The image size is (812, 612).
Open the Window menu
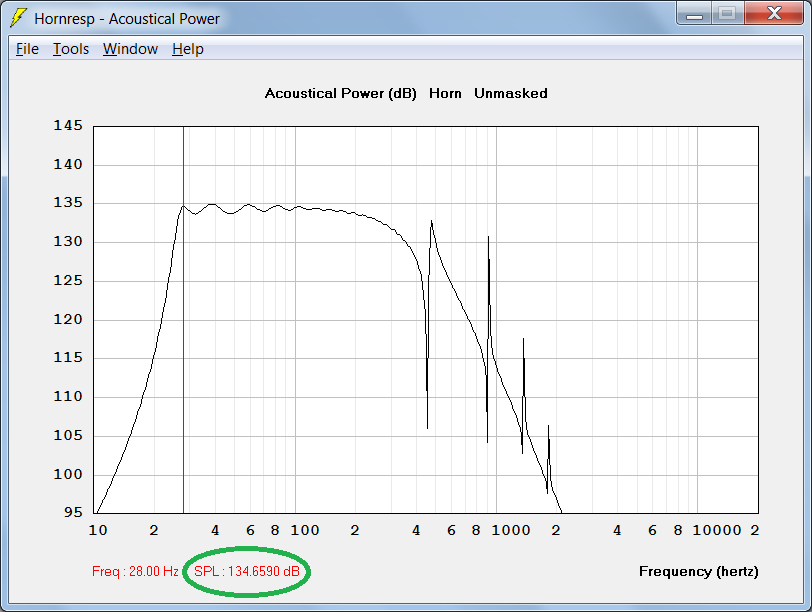point(130,49)
